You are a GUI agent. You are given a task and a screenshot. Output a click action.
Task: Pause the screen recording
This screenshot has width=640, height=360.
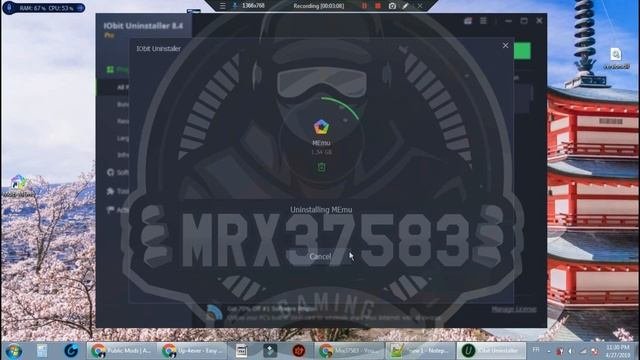pos(364,6)
